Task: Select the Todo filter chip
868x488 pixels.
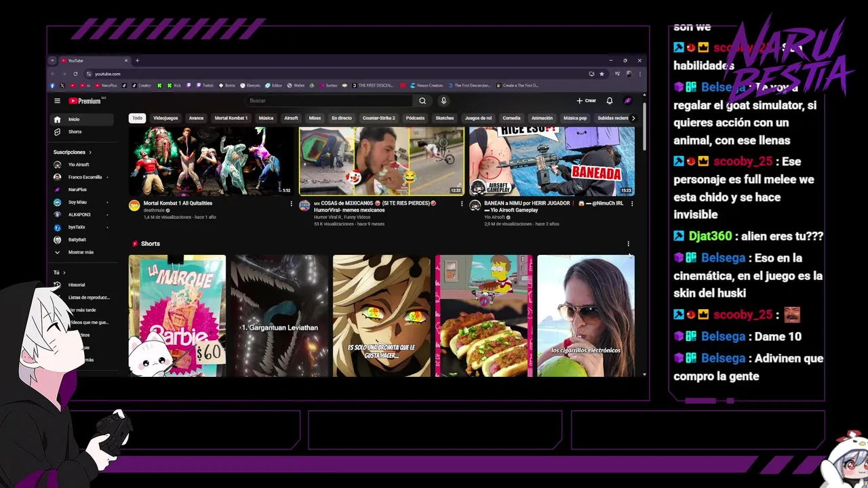Action: 137,118
